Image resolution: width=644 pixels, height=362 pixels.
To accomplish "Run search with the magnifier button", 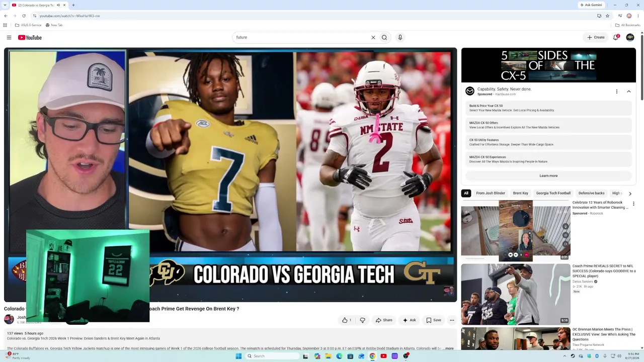I will [384, 37].
